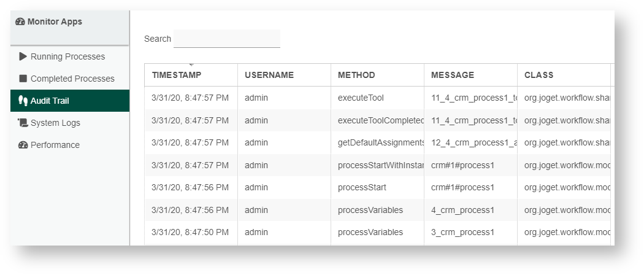
Task: Sort by the MESSAGE column header
Action: point(453,75)
